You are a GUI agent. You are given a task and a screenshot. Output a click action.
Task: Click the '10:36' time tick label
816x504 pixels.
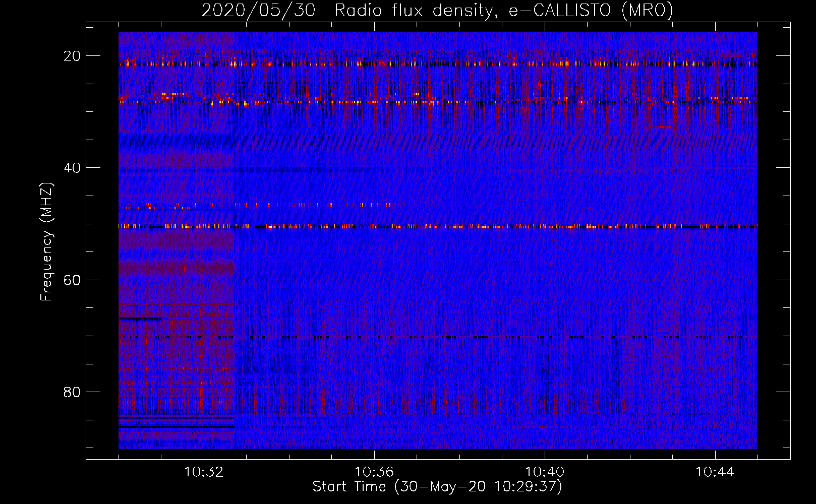tap(374, 472)
